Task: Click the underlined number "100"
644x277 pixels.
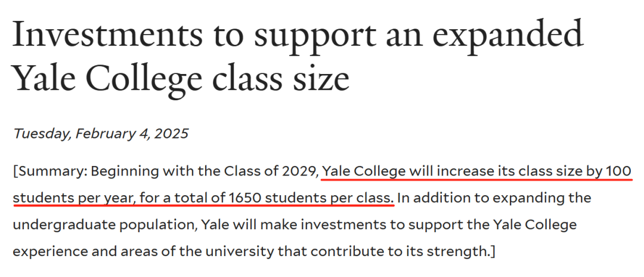Action: point(618,171)
